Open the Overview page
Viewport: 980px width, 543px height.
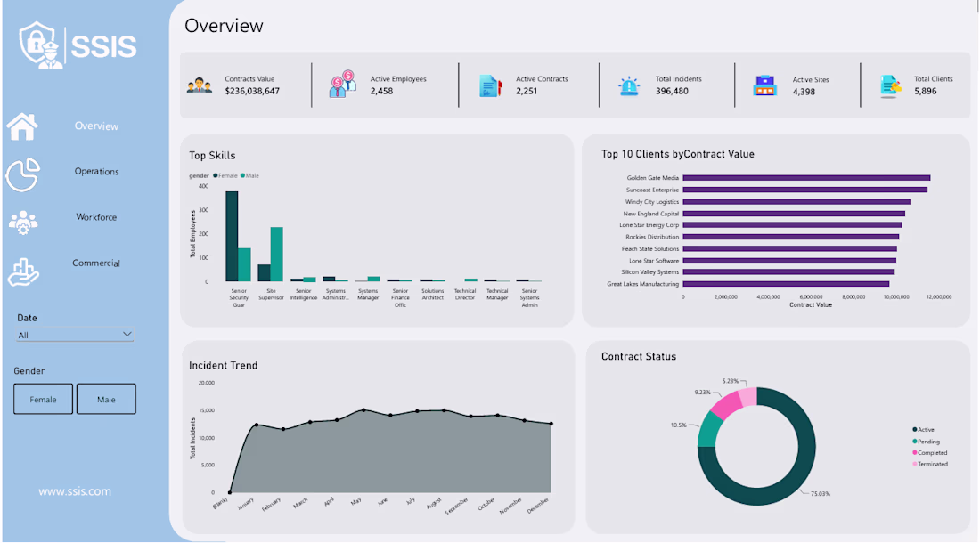(x=96, y=126)
